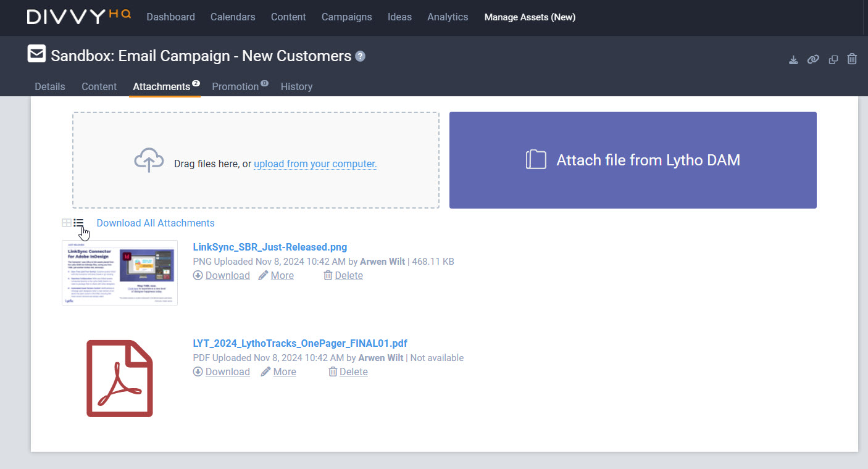Click the copy link icon in the header
The height and width of the screenshot is (469, 868).
click(813, 59)
